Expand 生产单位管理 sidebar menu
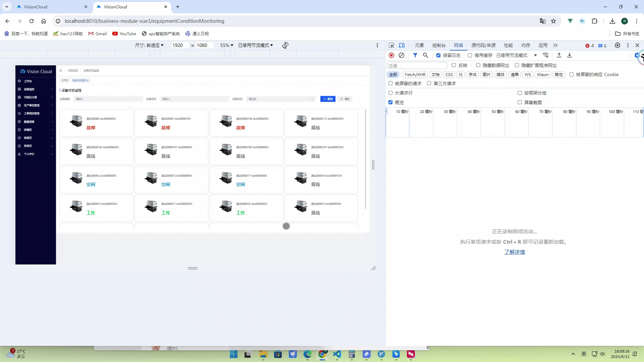The width and height of the screenshot is (644, 362). pos(36,105)
